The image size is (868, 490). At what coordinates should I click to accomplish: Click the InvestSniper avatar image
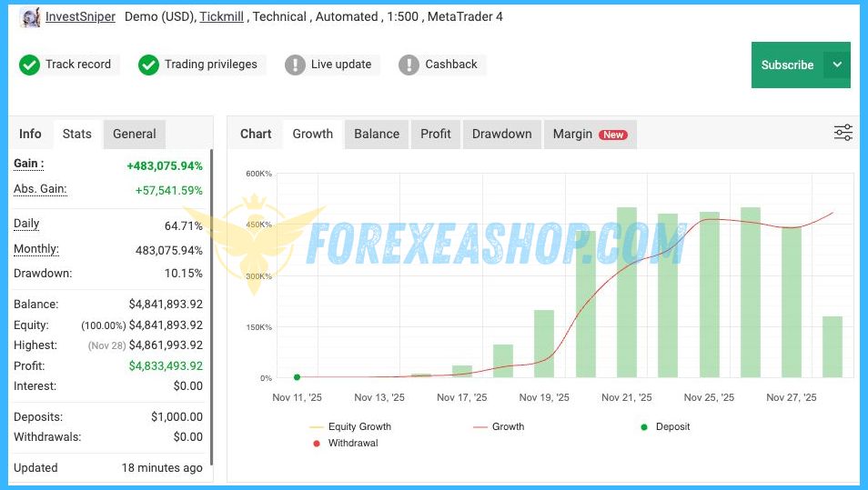[29, 17]
